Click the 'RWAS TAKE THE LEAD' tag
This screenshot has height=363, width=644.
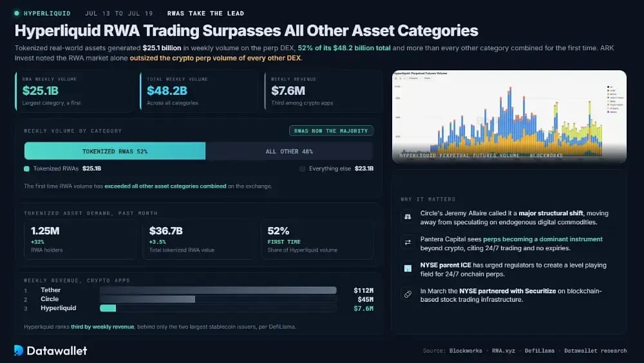pyautogui.click(x=206, y=13)
